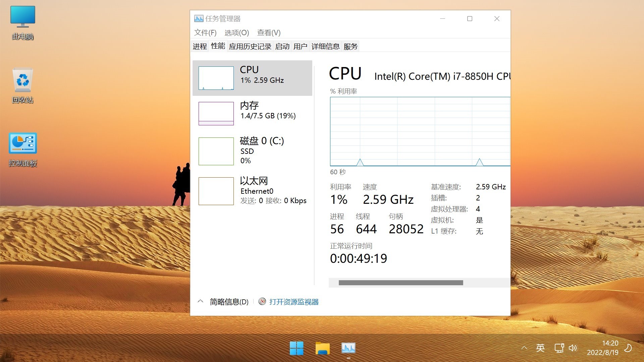Switch to the 进程 tab
644x362 pixels.
coord(200,46)
